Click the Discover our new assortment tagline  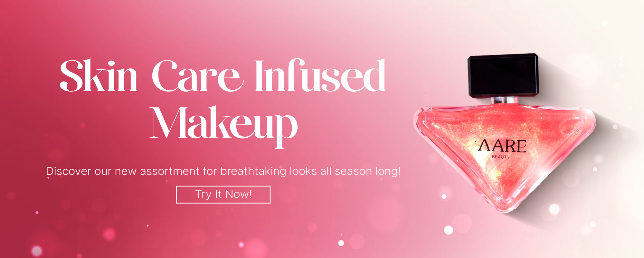point(223,171)
